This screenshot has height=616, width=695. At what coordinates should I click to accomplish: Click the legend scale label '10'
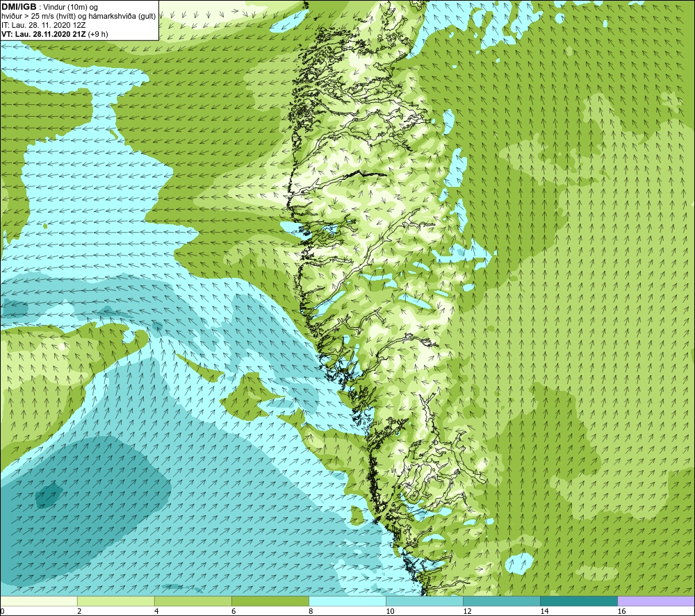click(x=390, y=612)
